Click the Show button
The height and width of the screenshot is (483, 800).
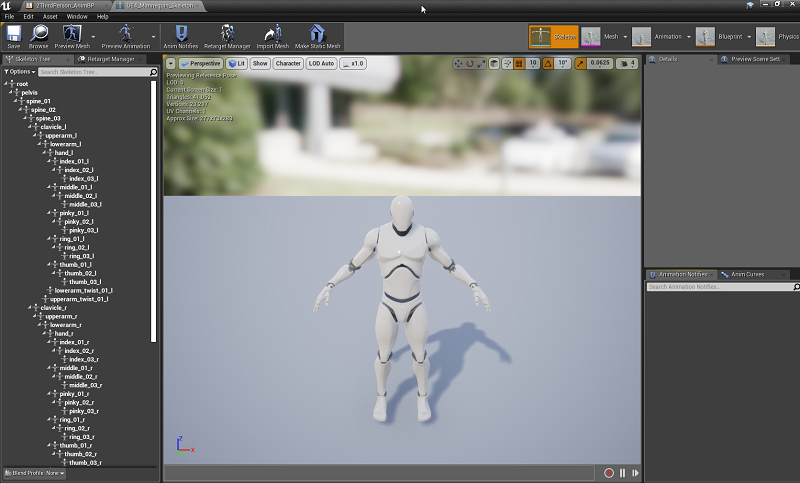(x=260, y=64)
